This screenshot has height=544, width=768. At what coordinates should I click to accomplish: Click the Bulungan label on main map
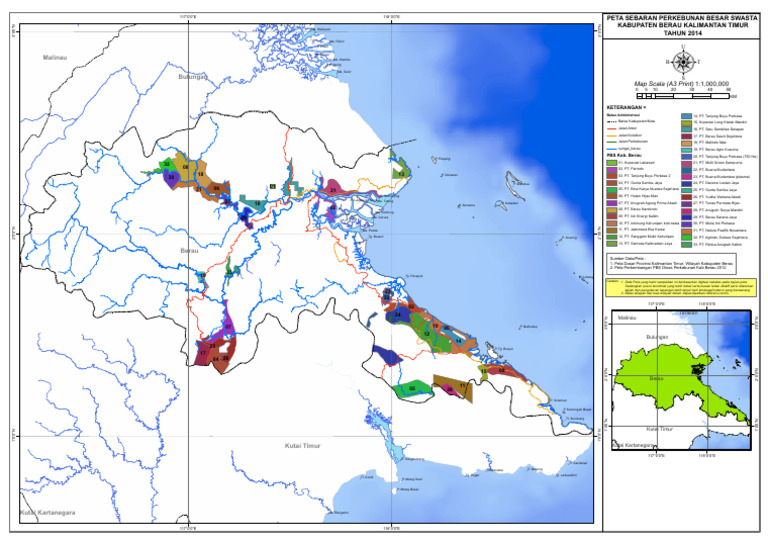[192, 77]
